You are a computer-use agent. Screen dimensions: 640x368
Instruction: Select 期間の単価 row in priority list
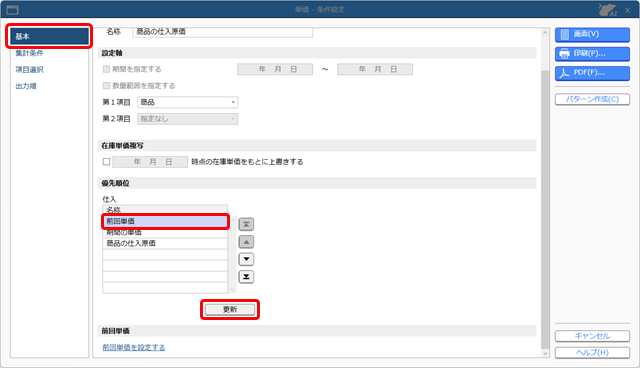pyautogui.click(x=165, y=233)
